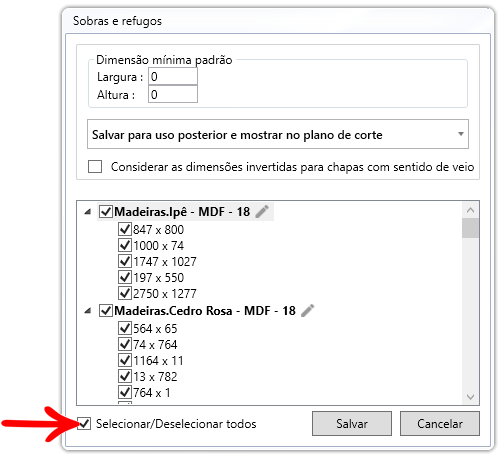Uncheck the 2750 x 1277 item
This screenshot has height=462, width=499.
point(125,293)
